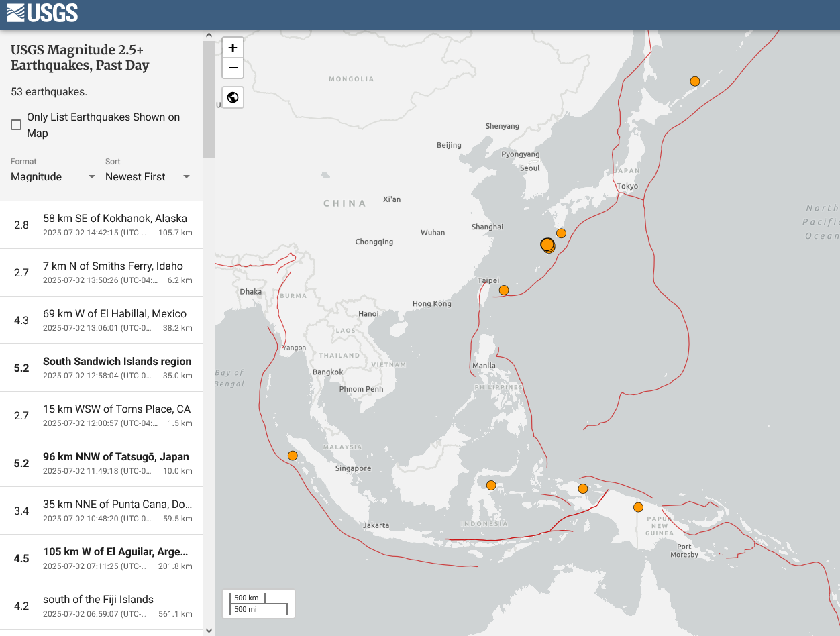Screen dimensions: 840x636
Task: Open the Sort dropdown showing Newest First
Action: tap(149, 177)
